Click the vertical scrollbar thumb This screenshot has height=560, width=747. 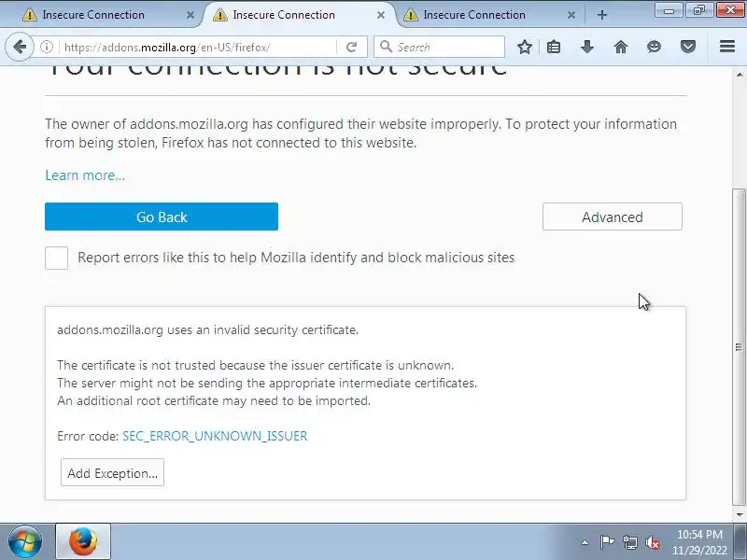[739, 346]
